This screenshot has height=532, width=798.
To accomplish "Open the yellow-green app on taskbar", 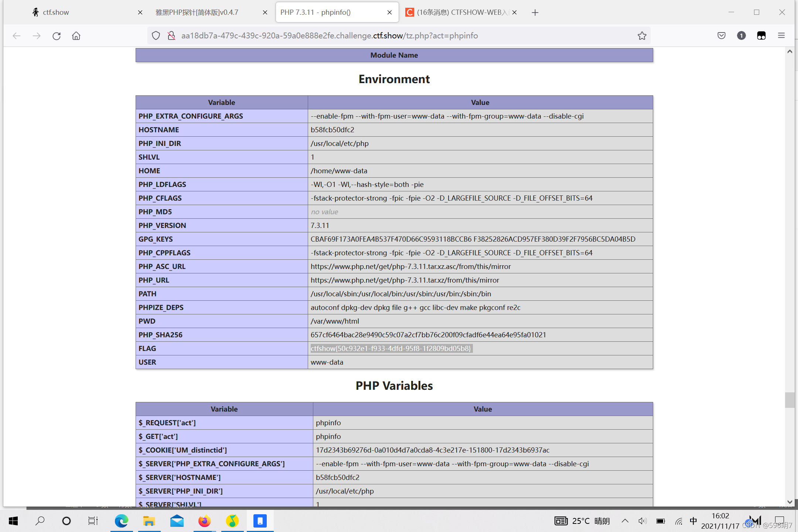I will [x=232, y=521].
